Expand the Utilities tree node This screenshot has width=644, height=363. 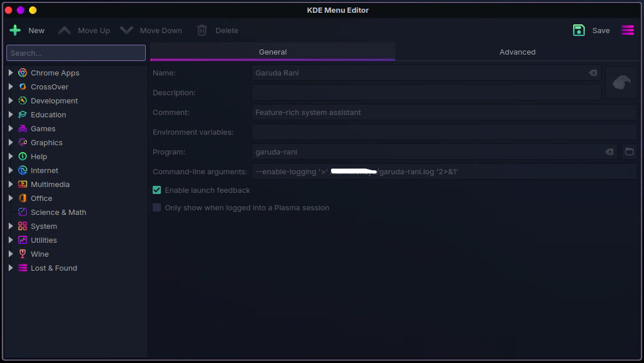click(x=10, y=240)
